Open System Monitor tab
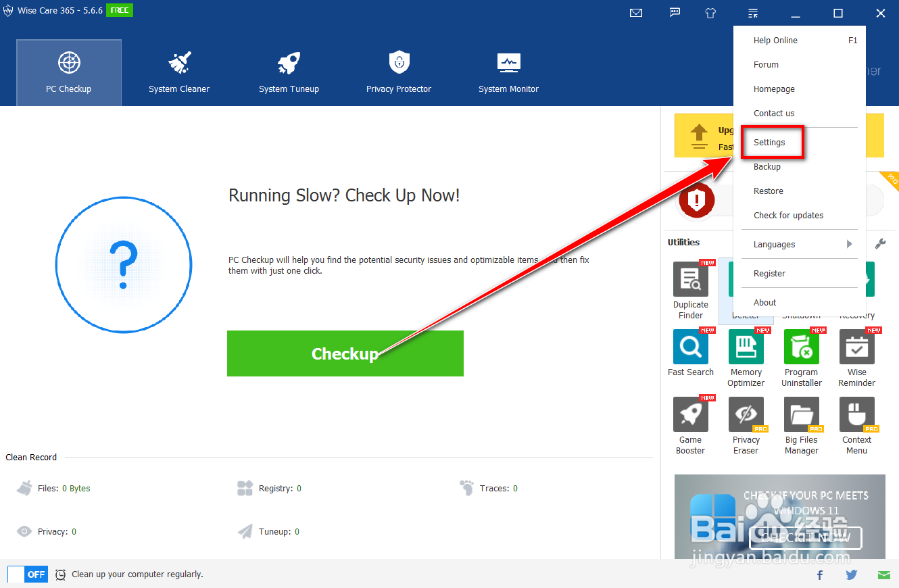 508,72
